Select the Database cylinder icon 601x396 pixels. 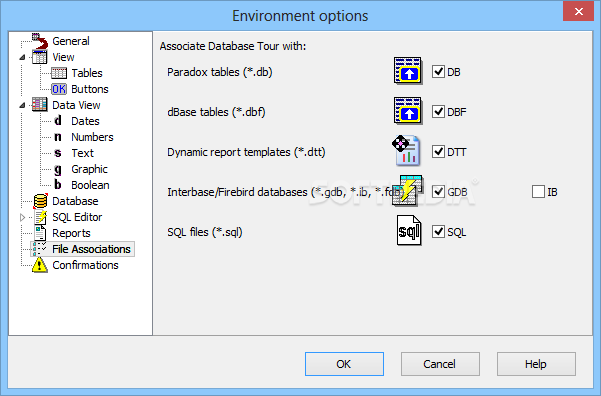pyautogui.click(x=40, y=201)
